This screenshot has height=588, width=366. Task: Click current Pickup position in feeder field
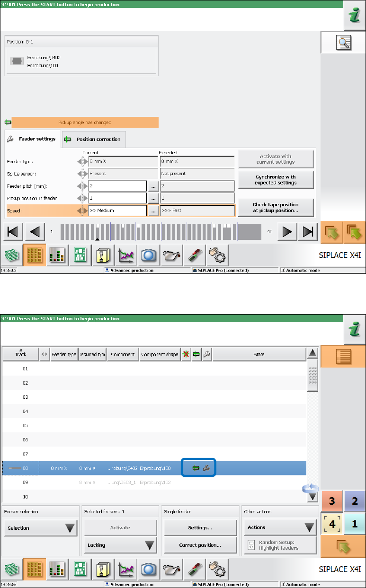117,198
